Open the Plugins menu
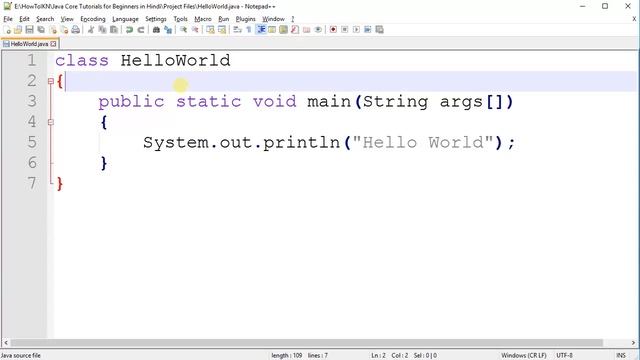Screen dimensions: 640x360 pos(245,19)
